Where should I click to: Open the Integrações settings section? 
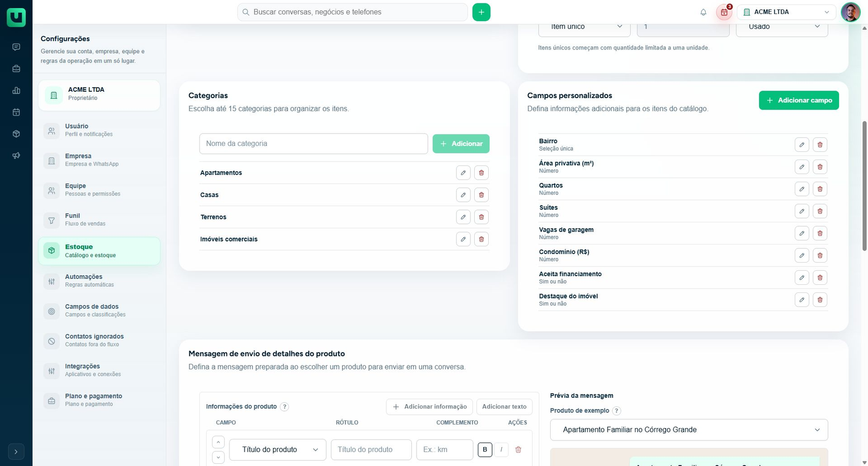pyautogui.click(x=99, y=370)
